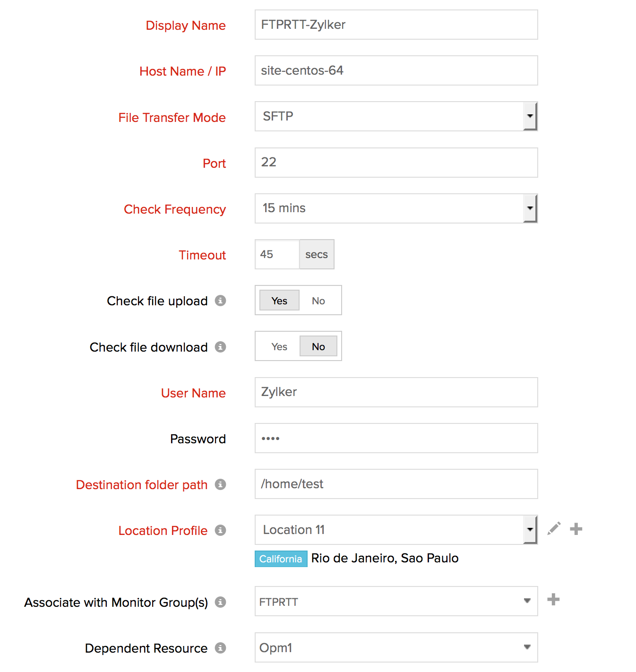This screenshot has height=672, width=636.
Task: Click the California location tag
Action: pyautogui.click(x=281, y=559)
